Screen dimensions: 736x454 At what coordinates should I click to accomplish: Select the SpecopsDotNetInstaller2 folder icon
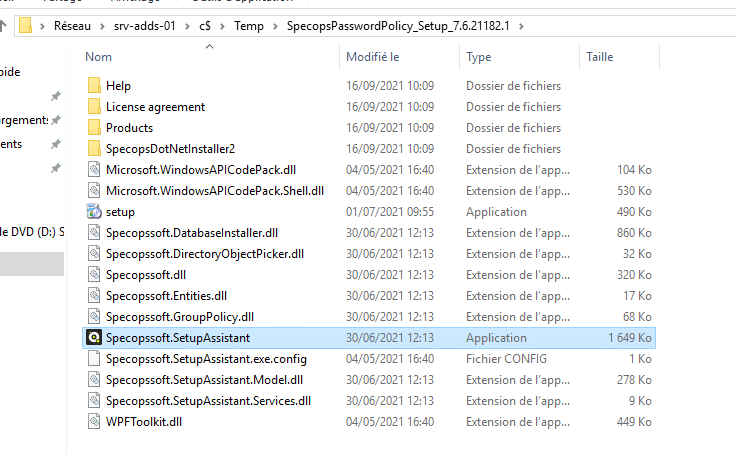(94, 149)
